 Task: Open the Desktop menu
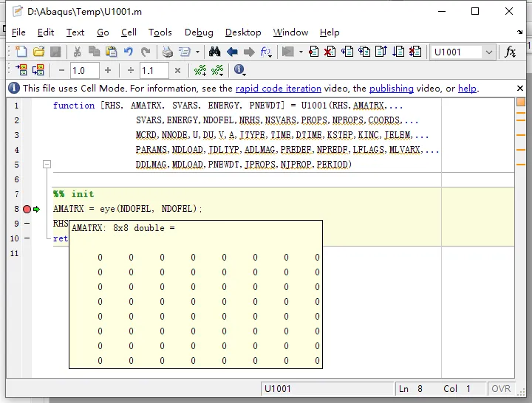243,32
